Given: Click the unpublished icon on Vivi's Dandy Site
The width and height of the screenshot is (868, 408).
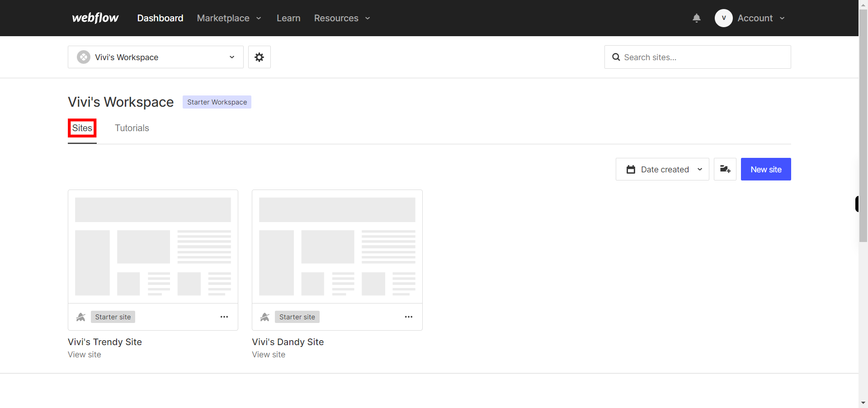Looking at the screenshot, I should (265, 317).
